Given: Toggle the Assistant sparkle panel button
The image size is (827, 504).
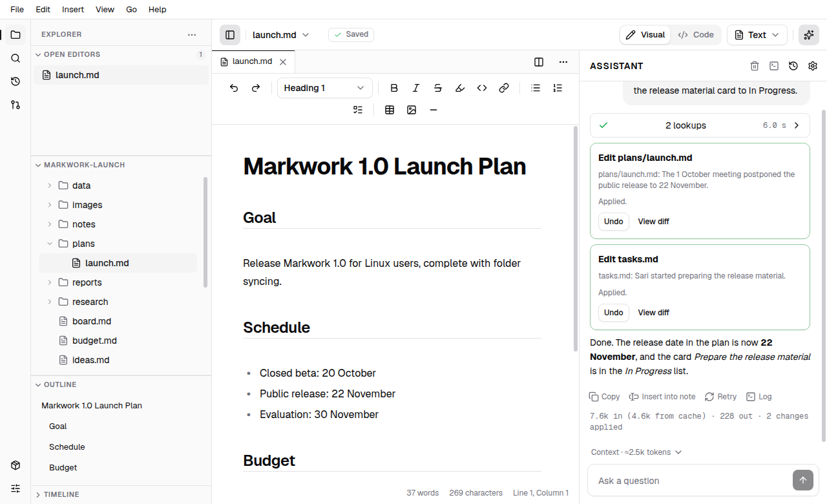Looking at the screenshot, I should click(x=809, y=35).
